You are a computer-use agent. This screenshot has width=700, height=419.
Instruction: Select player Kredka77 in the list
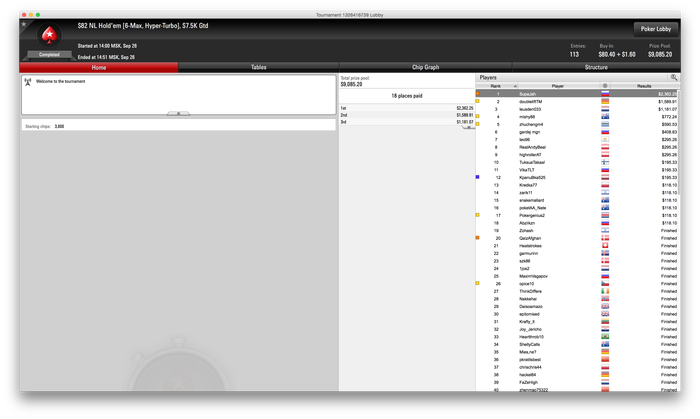[528, 185]
